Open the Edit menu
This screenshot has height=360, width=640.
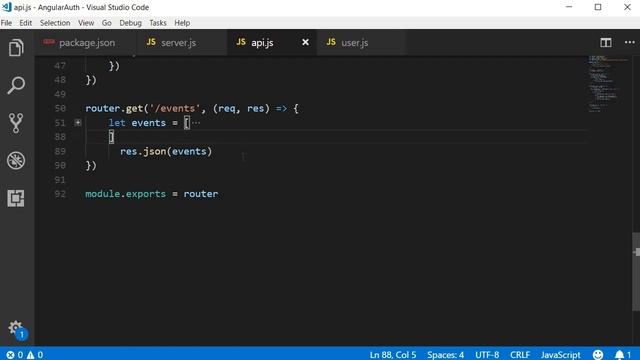(x=25, y=23)
